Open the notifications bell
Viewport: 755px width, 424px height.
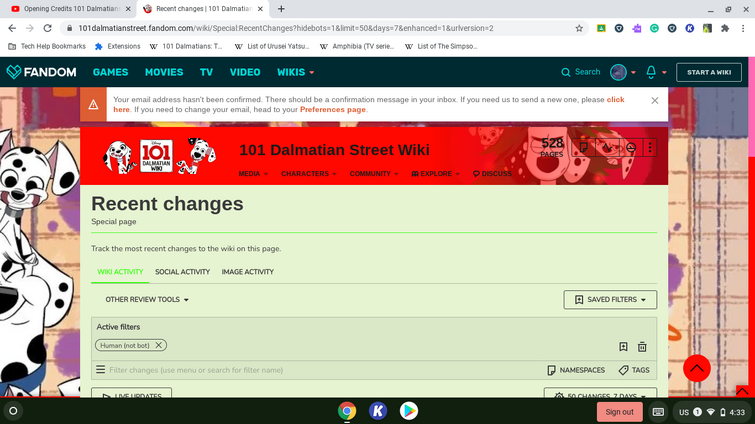[x=651, y=72]
